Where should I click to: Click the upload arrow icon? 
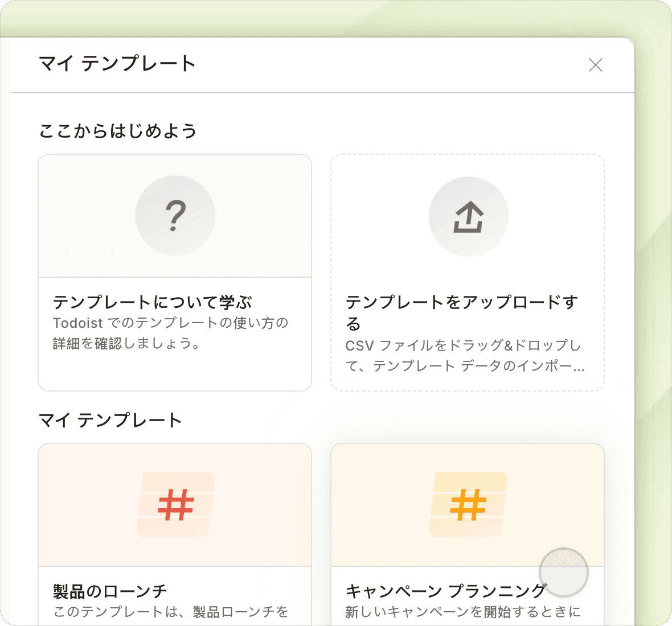click(468, 217)
